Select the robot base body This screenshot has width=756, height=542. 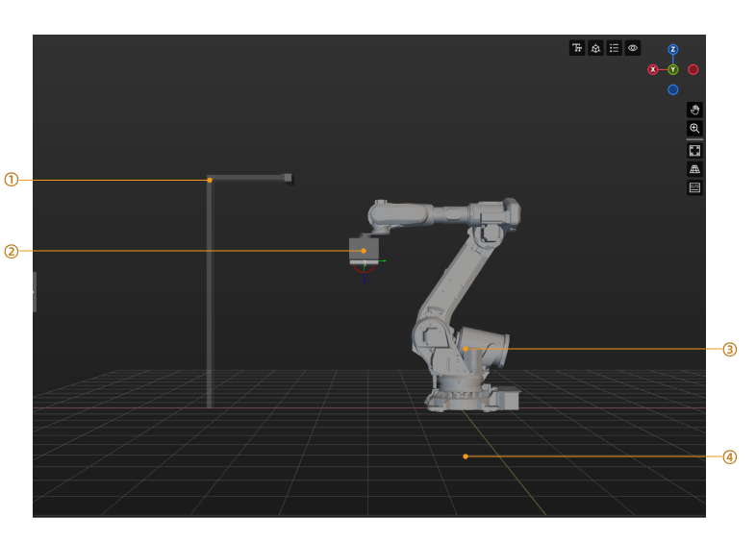click(466, 349)
